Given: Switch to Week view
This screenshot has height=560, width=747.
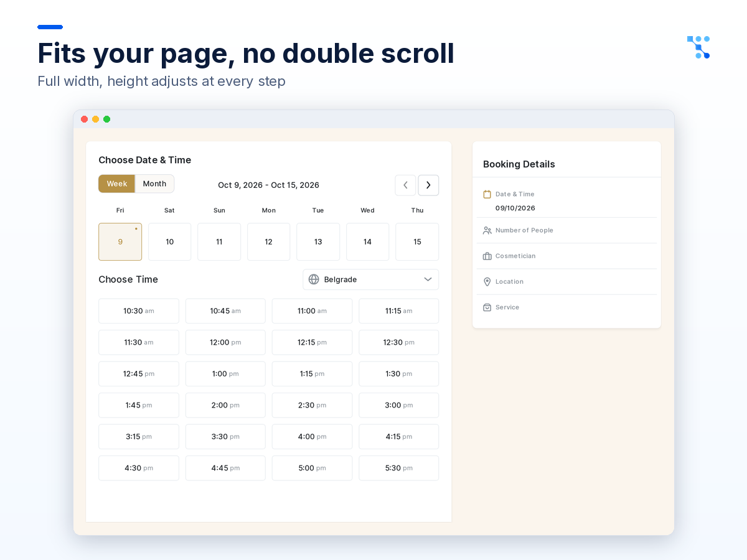Looking at the screenshot, I should [116, 184].
